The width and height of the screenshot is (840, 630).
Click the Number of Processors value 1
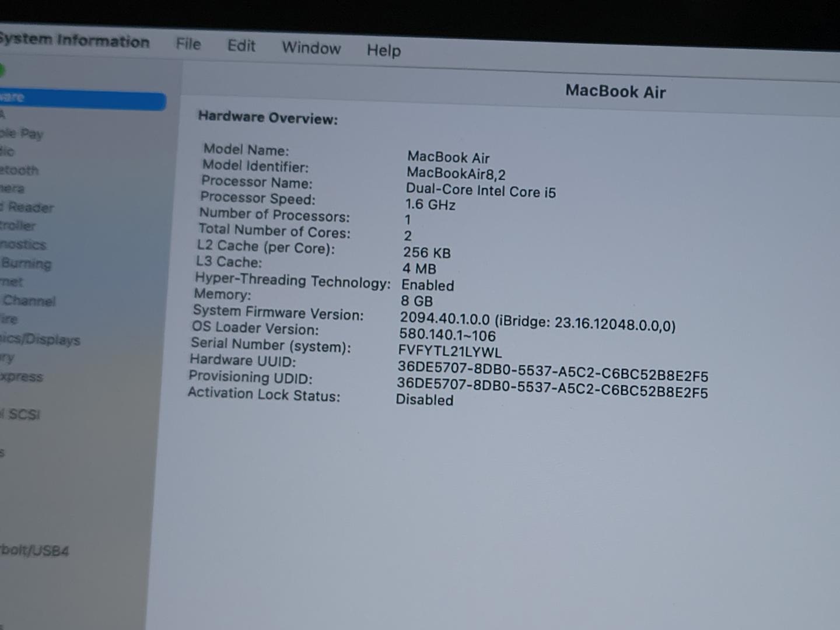pyautogui.click(x=408, y=220)
